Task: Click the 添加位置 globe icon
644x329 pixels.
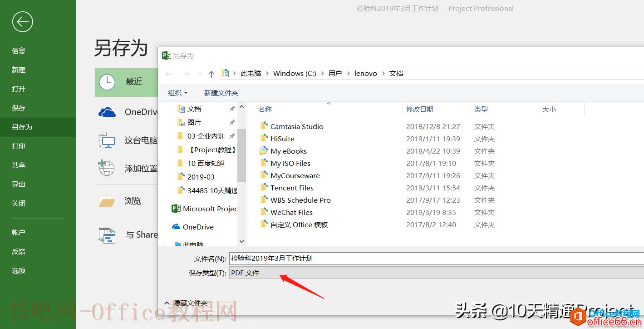Action: (x=107, y=168)
